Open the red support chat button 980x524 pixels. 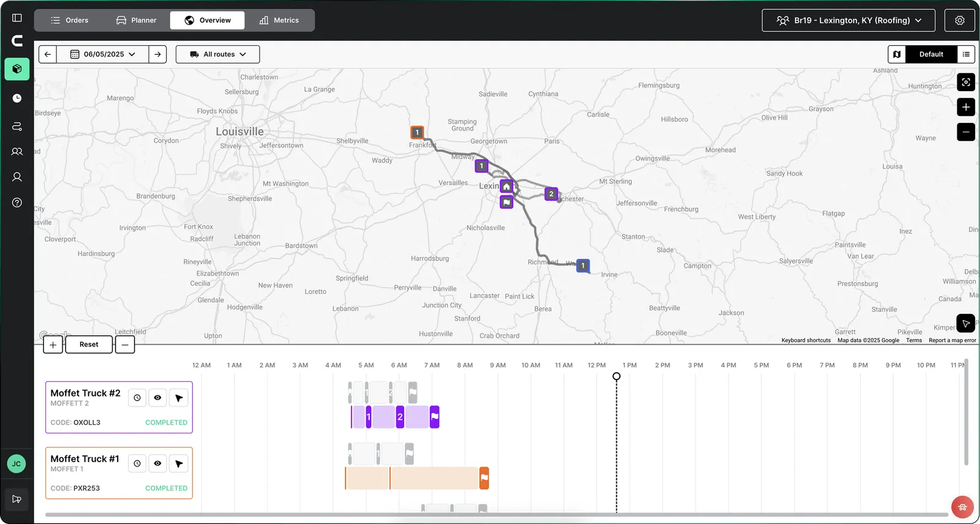(963, 507)
